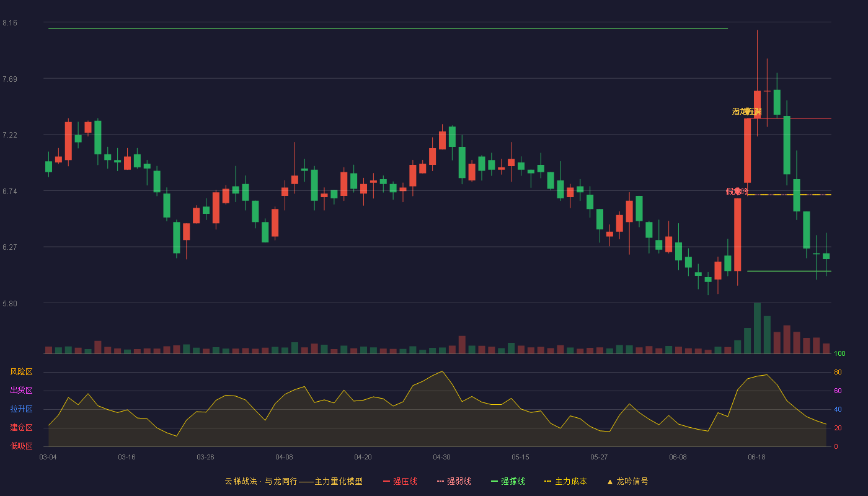Click the 40 indicator scale value
Viewport: 868px width, 496px height.
click(x=838, y=409)
